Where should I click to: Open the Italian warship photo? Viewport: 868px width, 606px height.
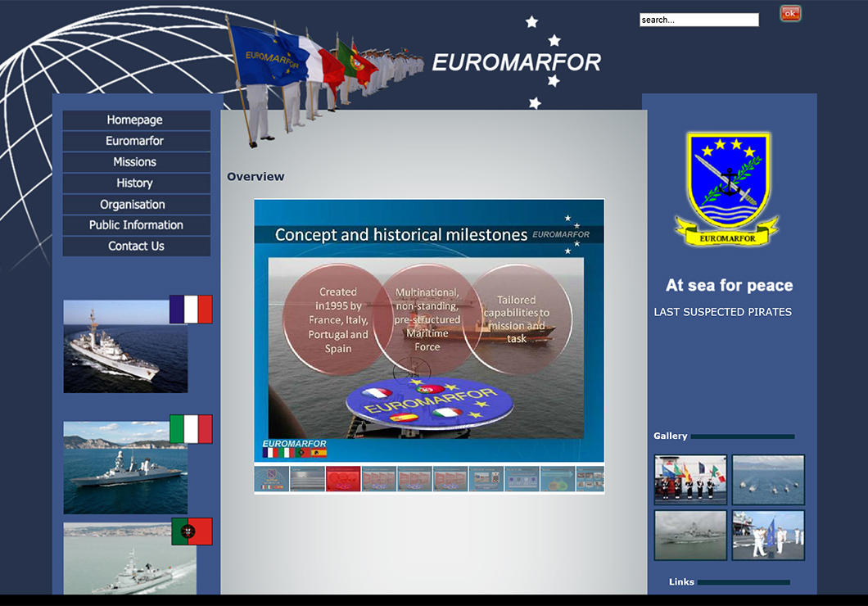click(125, 468)
